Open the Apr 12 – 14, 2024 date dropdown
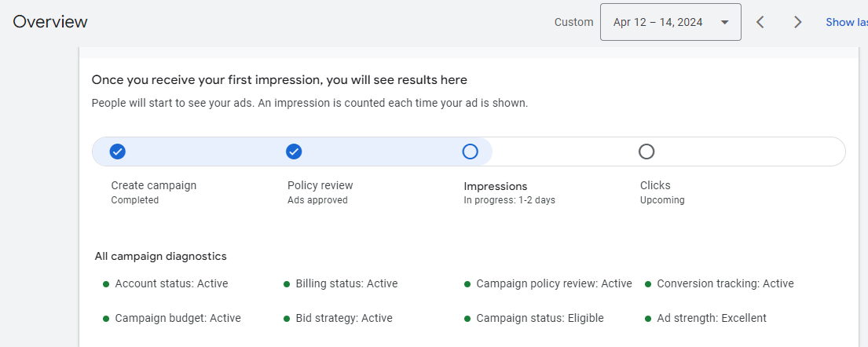 pyautogui.click(x=658, y=22)
